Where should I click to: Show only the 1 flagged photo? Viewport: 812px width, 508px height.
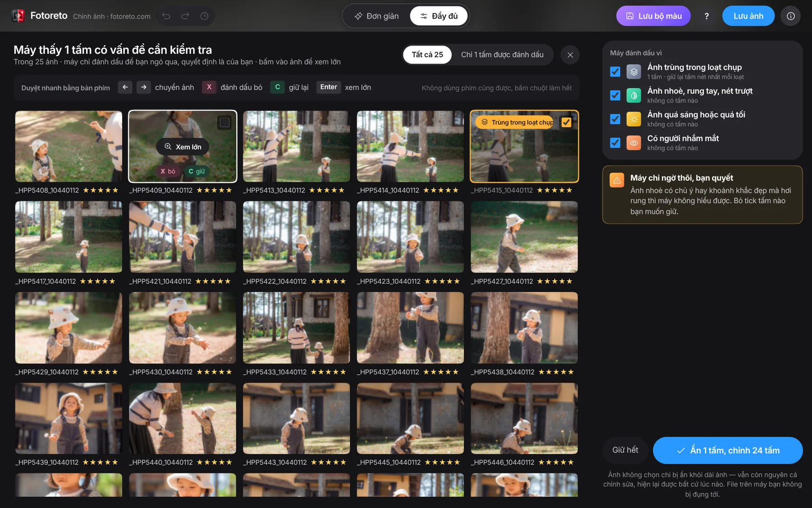[x=502, y=55]
